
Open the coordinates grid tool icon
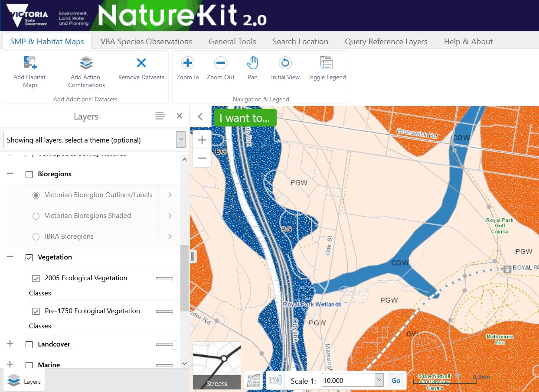pos(253,381)
